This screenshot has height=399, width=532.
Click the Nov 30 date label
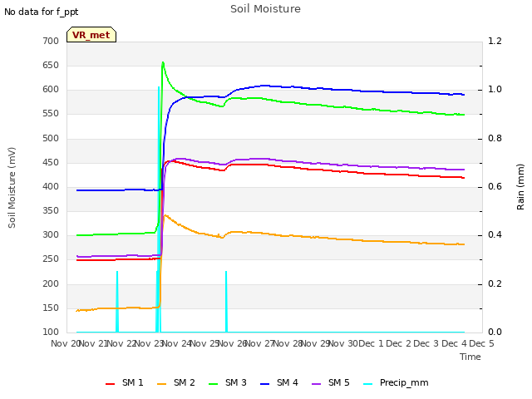coord(344,344)
